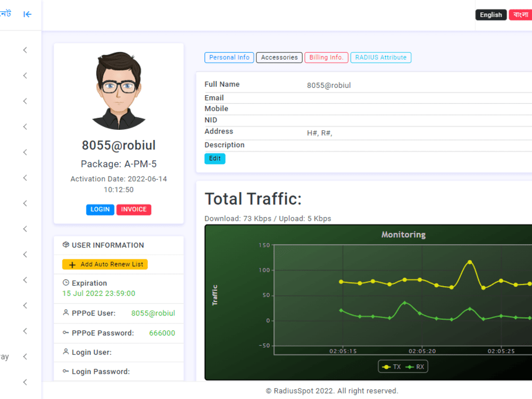
Task: Click the Monitoring chart title
Action: (403, 235)
